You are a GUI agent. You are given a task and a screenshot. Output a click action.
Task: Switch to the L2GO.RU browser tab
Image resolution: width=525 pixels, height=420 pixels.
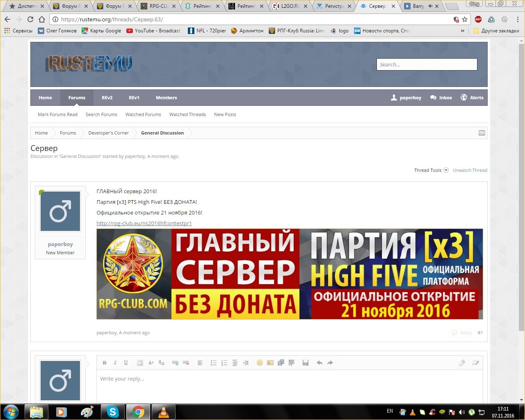[290, 6]
